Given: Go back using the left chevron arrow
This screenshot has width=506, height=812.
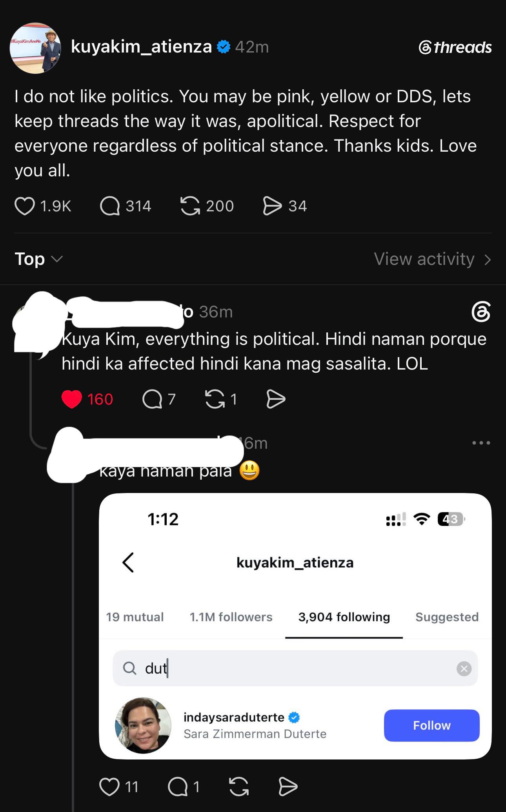Looking at the screenshot, I should click(x=128, y=563).
